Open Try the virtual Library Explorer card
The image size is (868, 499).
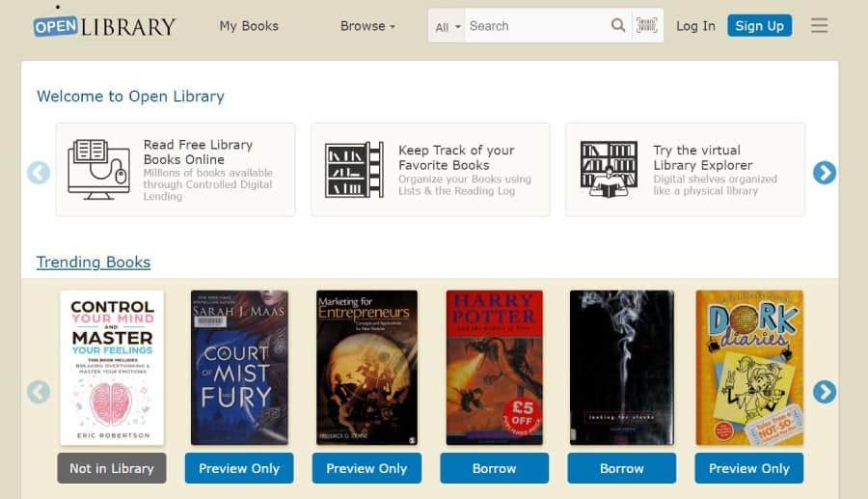pos(685,170)
